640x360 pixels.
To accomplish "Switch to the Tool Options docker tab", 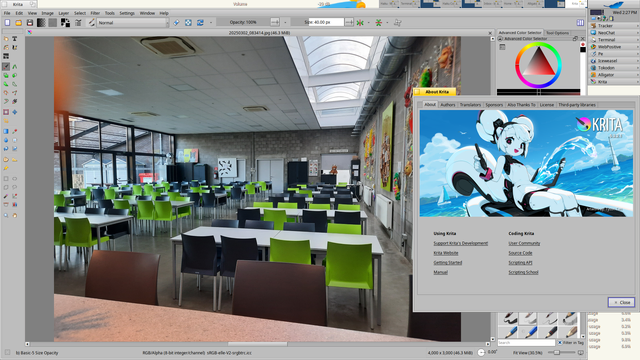I will (x=558, y=33).
